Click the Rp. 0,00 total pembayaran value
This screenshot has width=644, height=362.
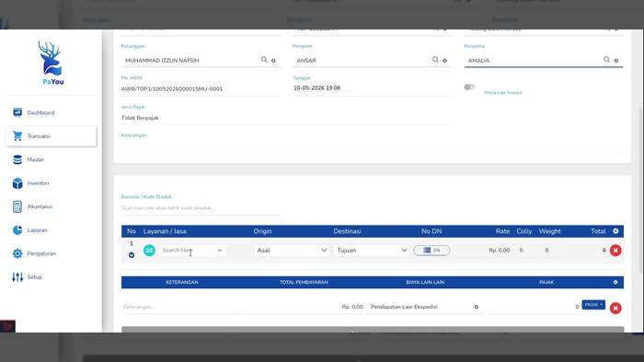[352, 307]
